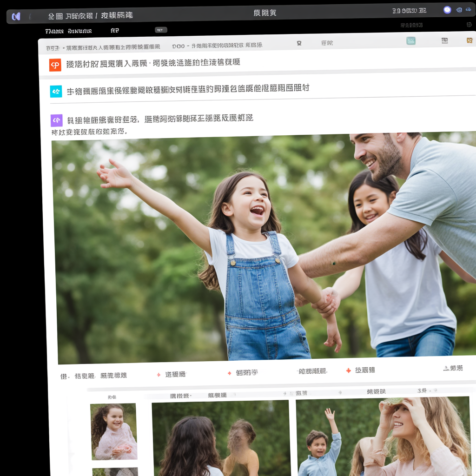
Task: Click the teal code-style result icon
Action: pos(56,91)
